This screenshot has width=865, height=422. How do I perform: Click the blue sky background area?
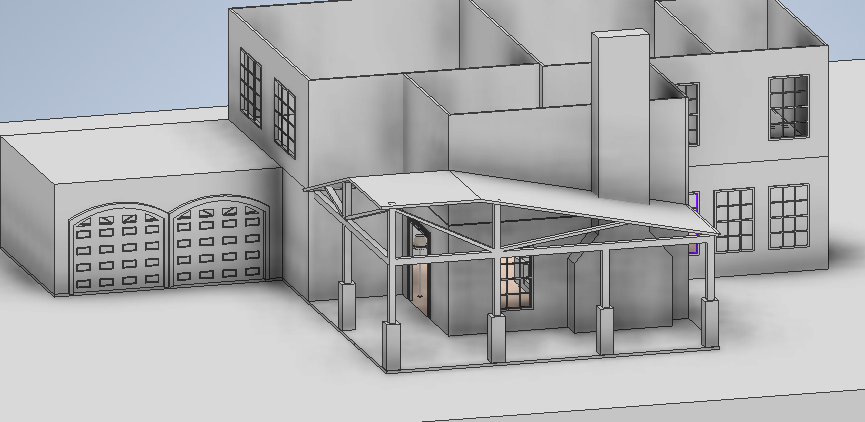[x=100, y=50]
